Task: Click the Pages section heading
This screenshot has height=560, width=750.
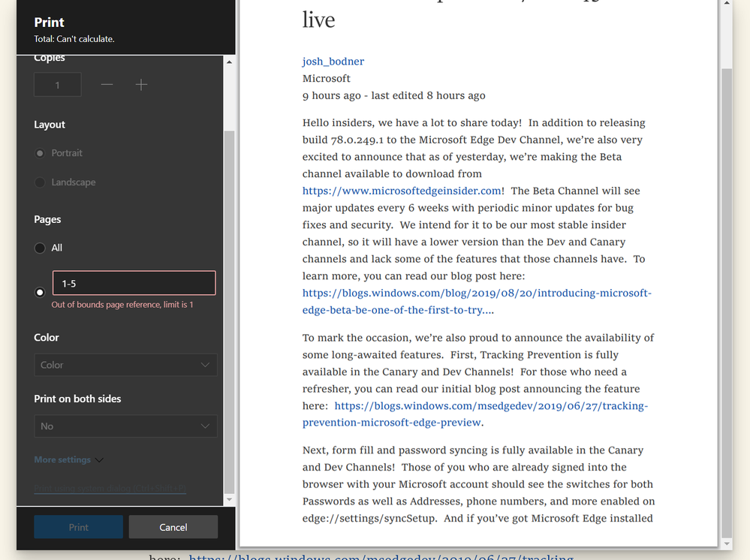Action: [x=47, y=219]
